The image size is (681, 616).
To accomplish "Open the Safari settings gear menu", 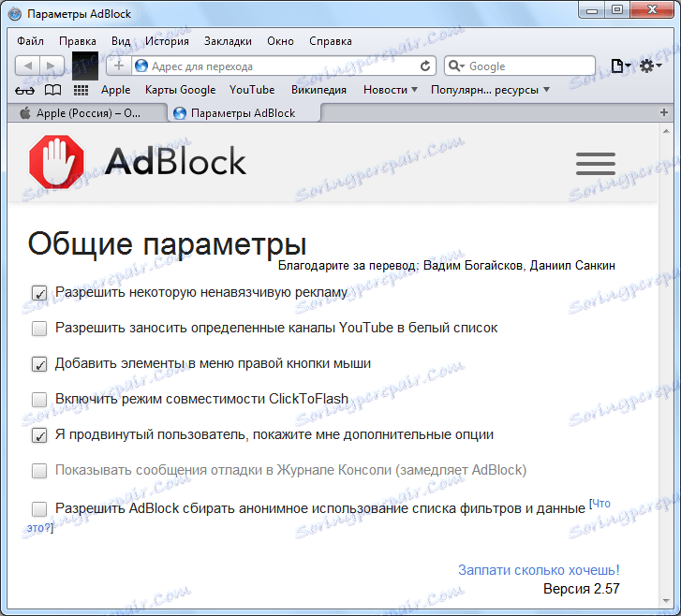I will pyautogui.click(x=650, y=66).
